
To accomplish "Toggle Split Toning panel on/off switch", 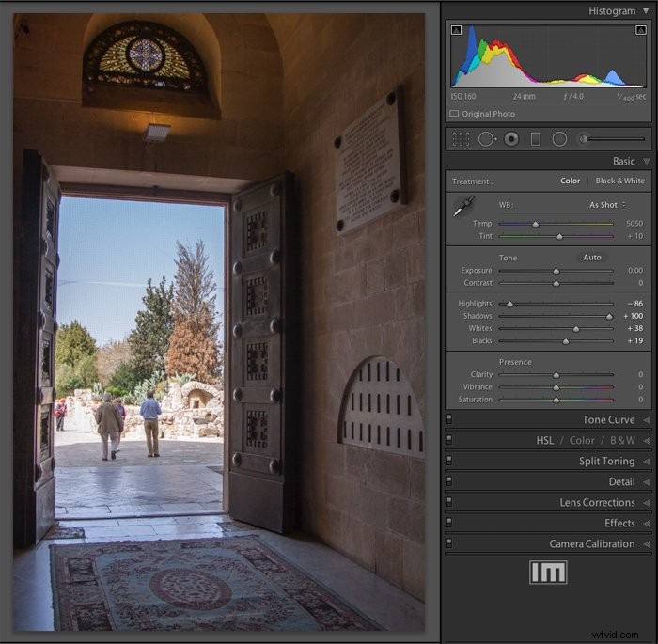I will [448, 461].
